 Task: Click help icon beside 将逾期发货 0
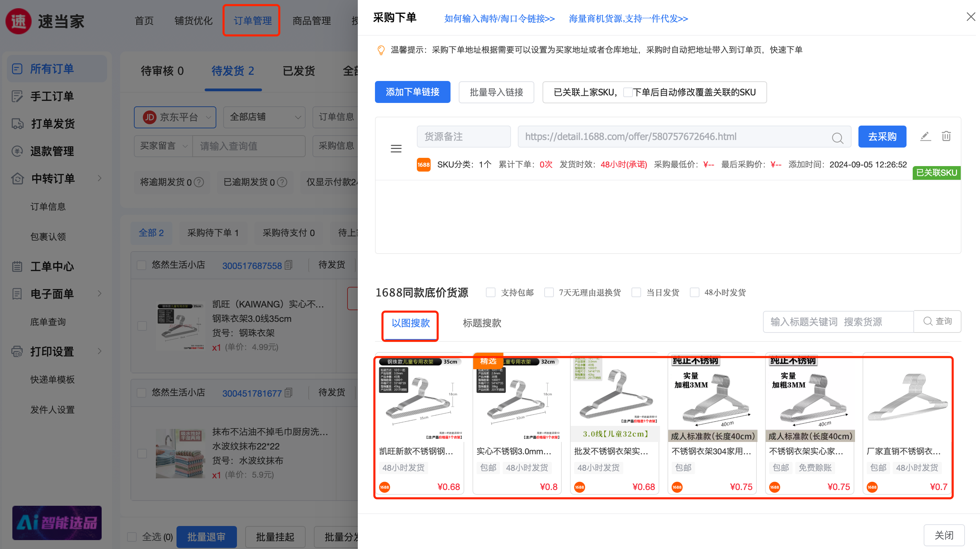(x=199, y=183)
